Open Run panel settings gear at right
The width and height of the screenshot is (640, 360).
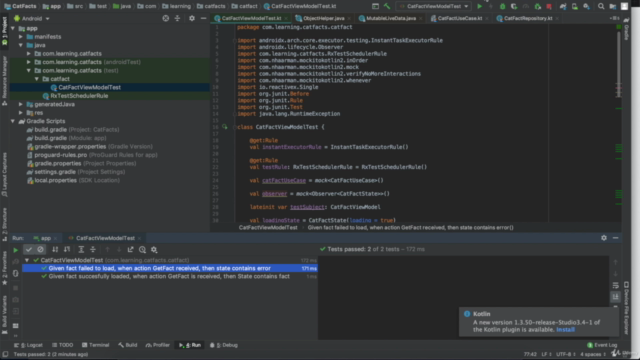click(604, 238)
